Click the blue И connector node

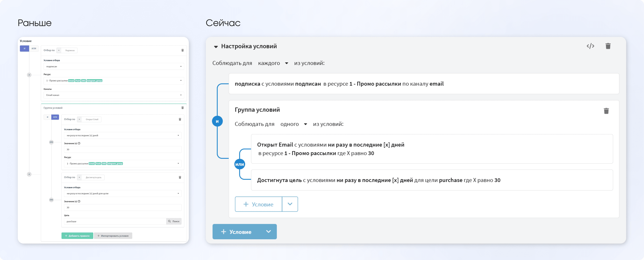point(217,121)
